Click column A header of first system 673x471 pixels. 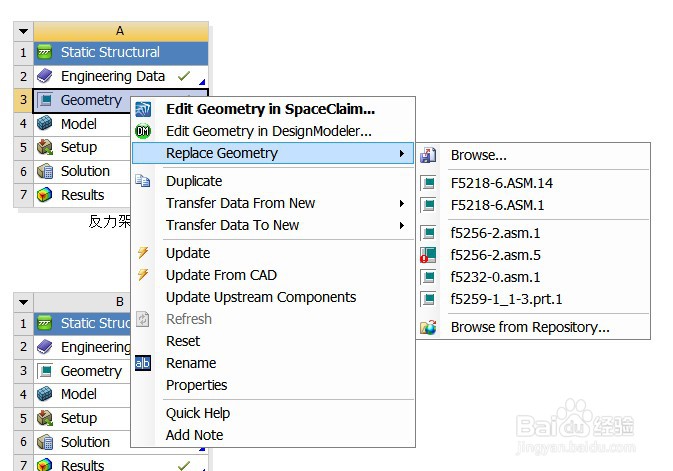121,31
